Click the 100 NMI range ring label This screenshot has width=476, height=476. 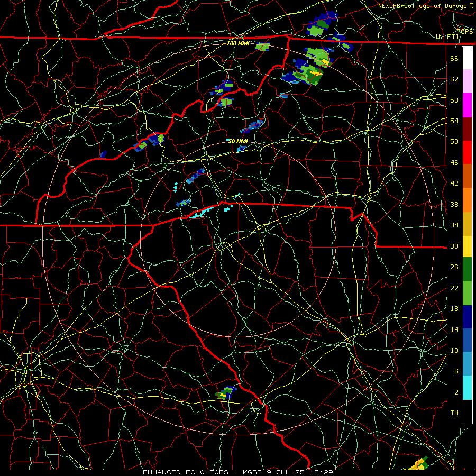pos(238,43)
